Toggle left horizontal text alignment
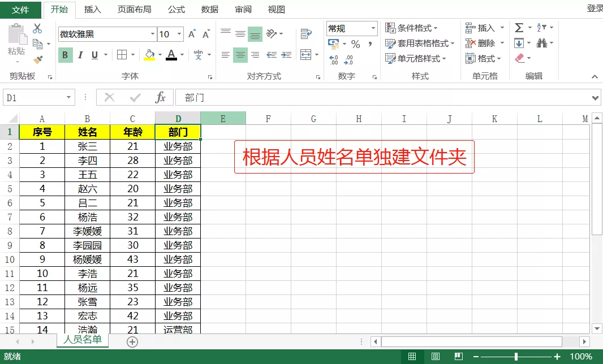603x364 pixels. (x=226, y=55)
